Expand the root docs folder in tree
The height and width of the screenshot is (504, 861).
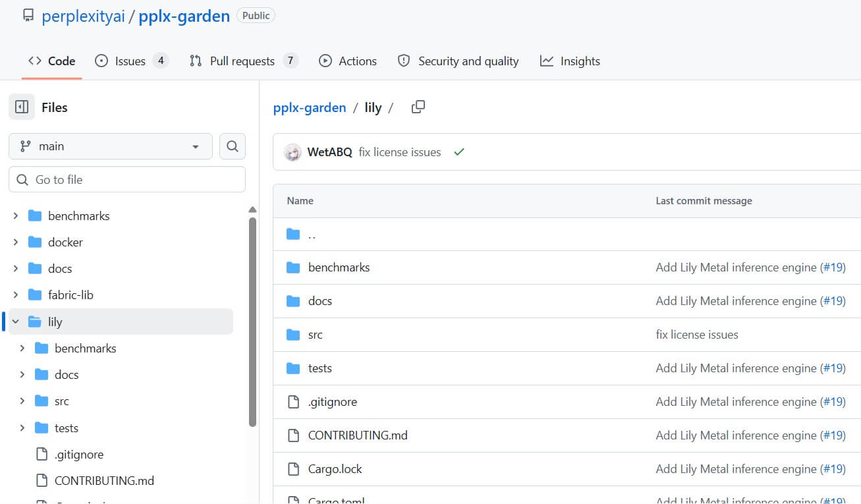pyautogui.click(x=16, y=269)
